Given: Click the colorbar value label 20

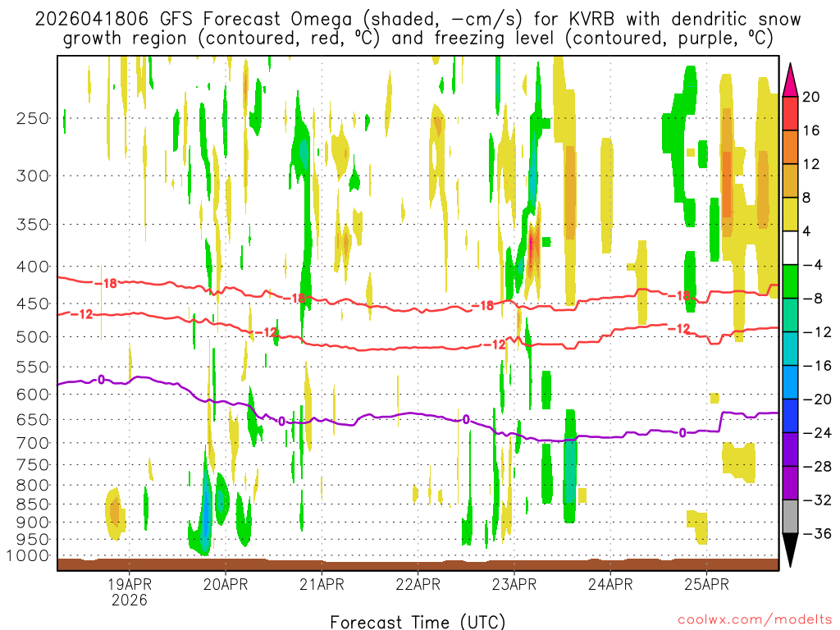Looking at the screenshot, I should coord(810,97).
